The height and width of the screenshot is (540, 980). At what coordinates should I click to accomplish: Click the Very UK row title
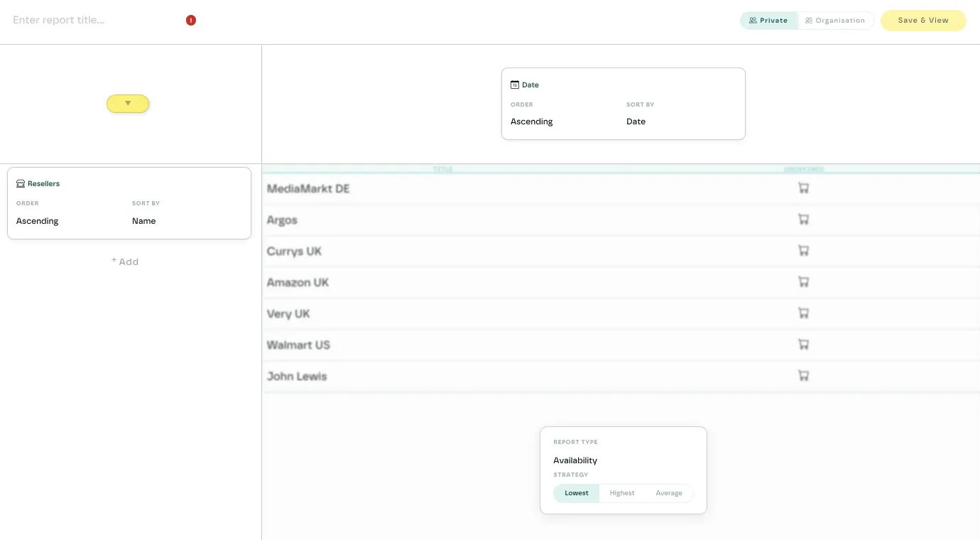tap(288, 313)
